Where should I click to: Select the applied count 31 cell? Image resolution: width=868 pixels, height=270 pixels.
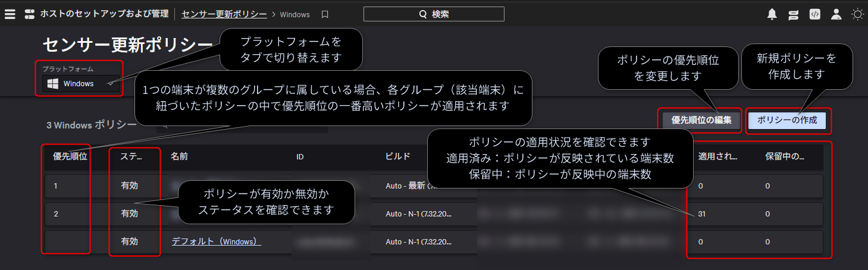(703, 214)
